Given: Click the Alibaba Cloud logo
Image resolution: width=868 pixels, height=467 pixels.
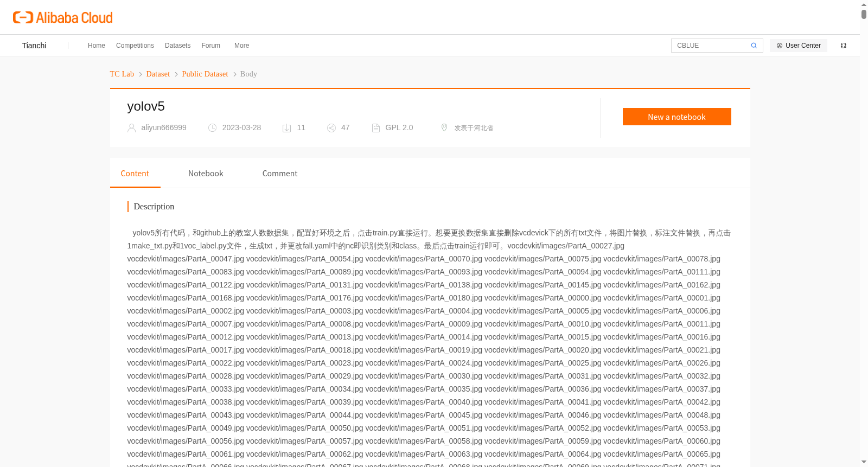Looking at the screenshot, I should point(63,17).
